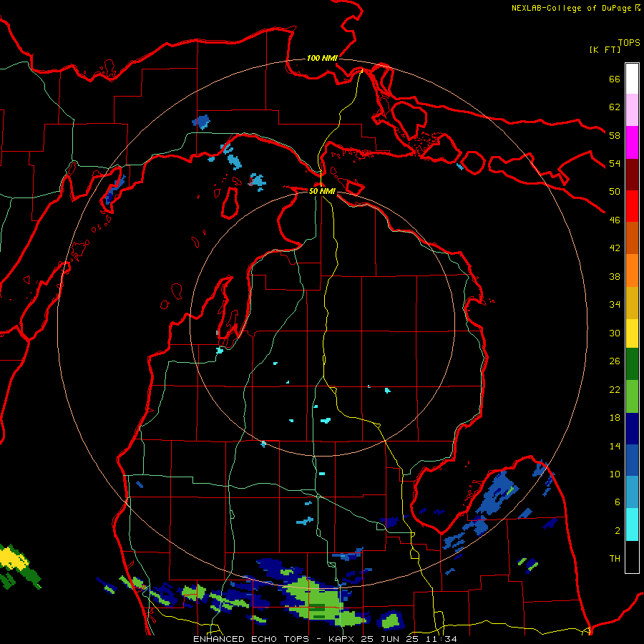Click the TH legend label
This screenshot has width=644, height=644.
click(615, 559)
